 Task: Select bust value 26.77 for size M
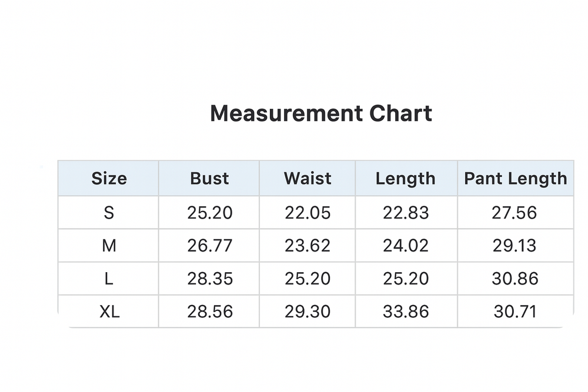[x=209, y=246]
